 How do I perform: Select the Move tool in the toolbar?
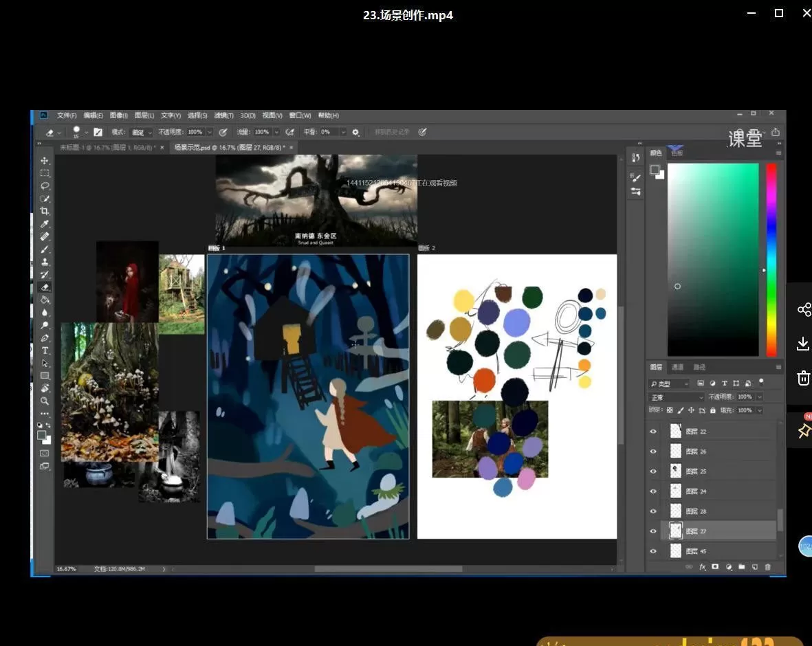pyautogui.click(x=45, y=161)
